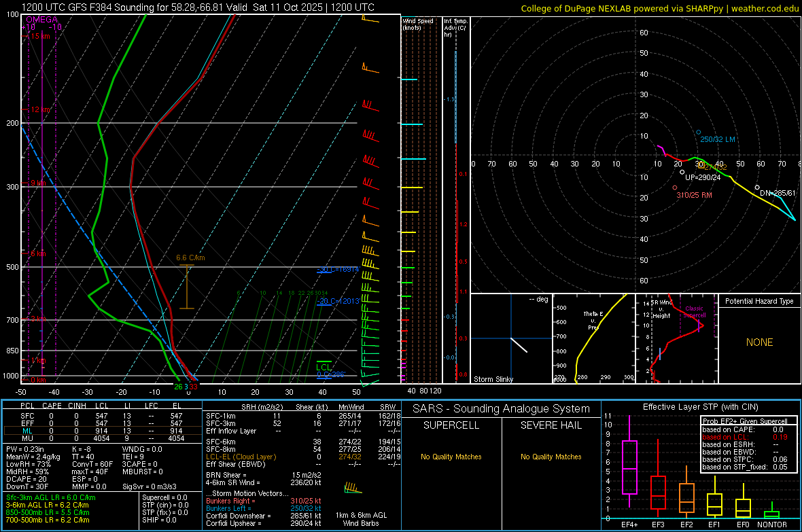Click the Potential Hazard Type header
Image resolution: width=802 pixels, height=532 pixels.
[759, 301]
